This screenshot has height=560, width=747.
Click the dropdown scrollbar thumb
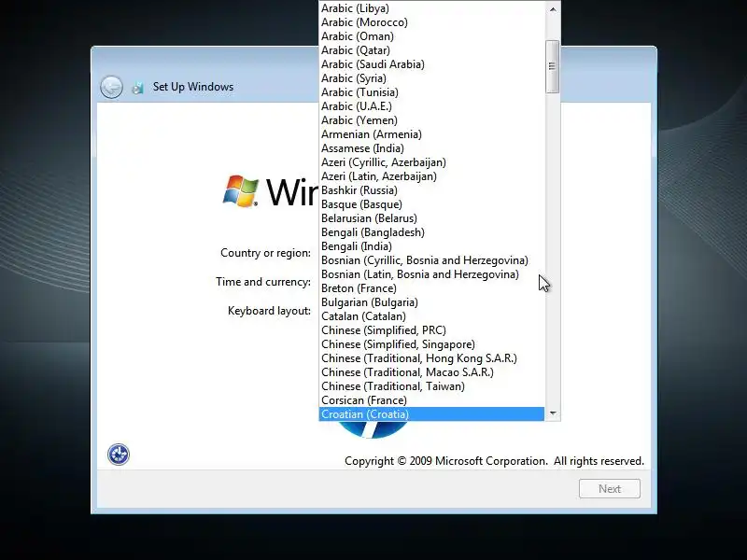[x=552, y=66]
